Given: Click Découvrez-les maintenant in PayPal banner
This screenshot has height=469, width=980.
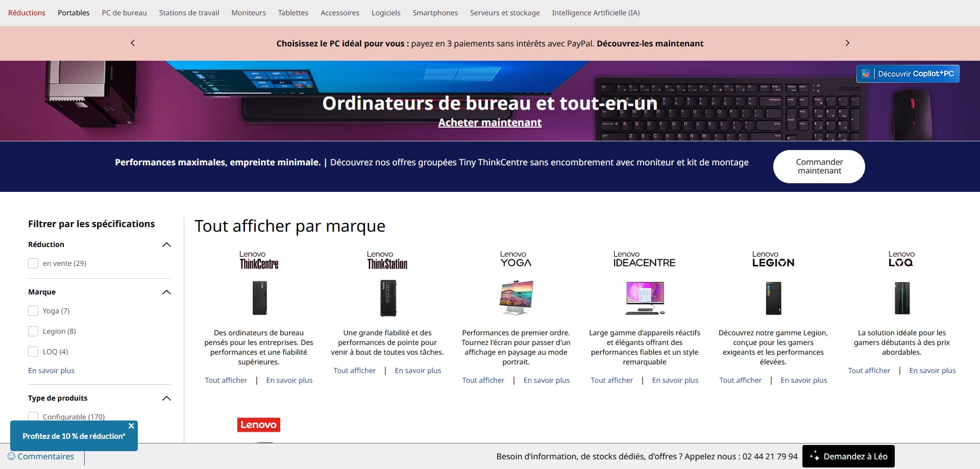Looking at the screenshot, I should click(650, 43).
